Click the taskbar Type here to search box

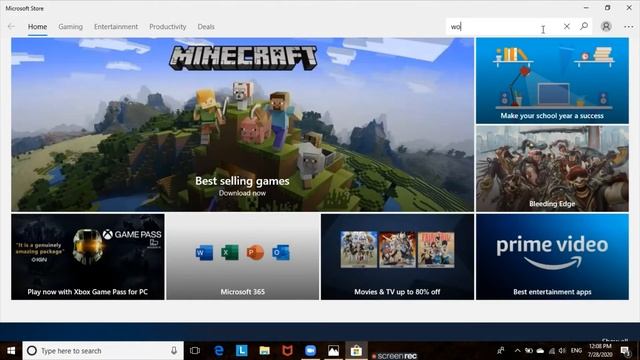(x=103, y=351)
